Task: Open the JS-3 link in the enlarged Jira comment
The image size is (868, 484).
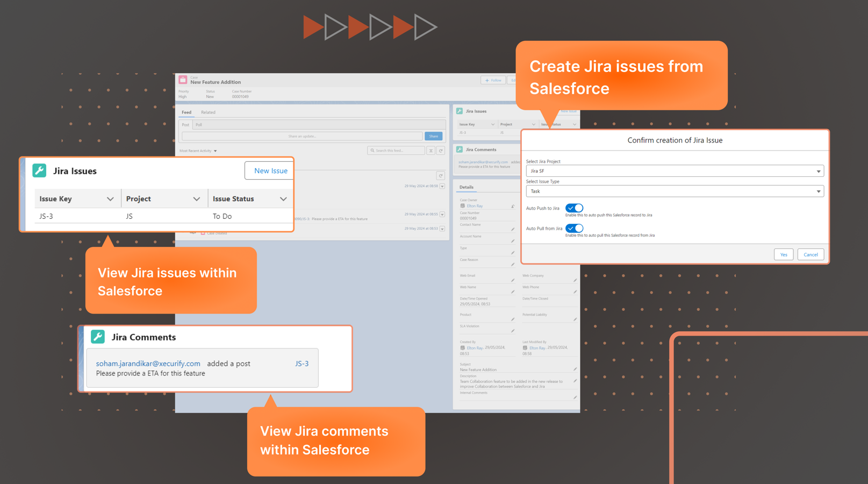Action: coord(302,364)
